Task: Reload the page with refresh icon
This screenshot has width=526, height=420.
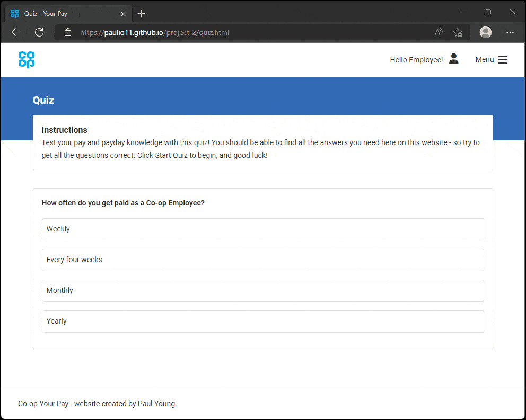Action: 39,32
